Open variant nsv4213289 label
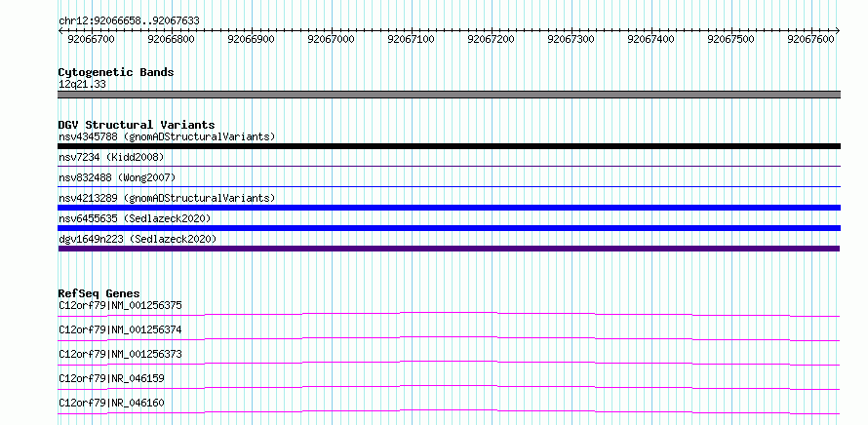The height and width of the screenshot is (425, 868). [167, 198]
